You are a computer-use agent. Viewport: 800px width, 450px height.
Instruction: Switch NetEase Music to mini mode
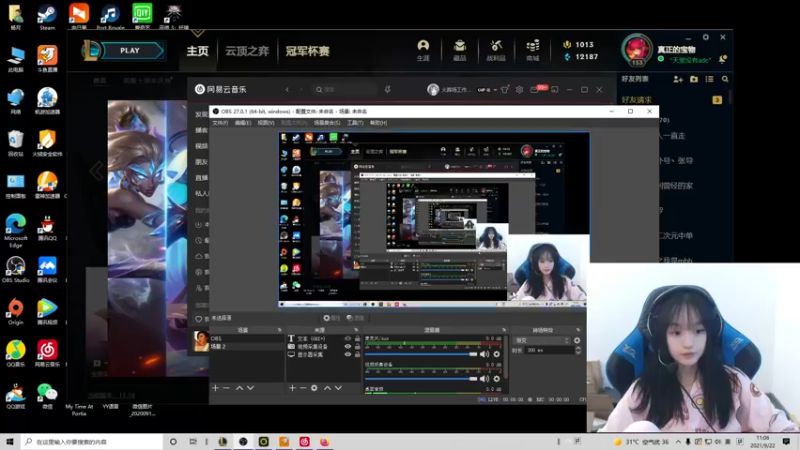tap(555, 89)
